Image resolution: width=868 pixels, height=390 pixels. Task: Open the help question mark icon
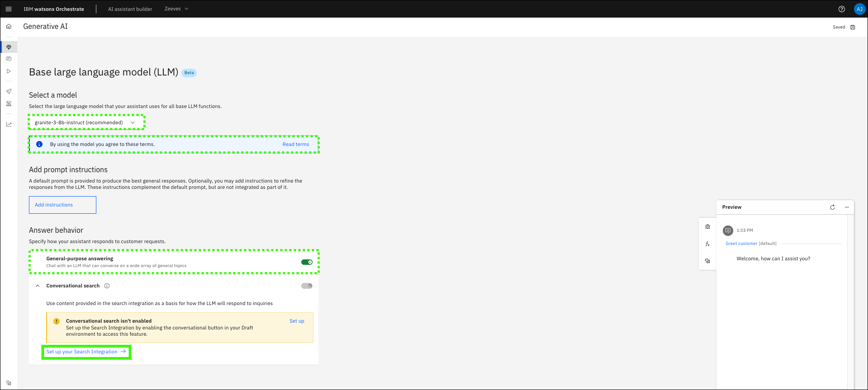click(842, 9)
